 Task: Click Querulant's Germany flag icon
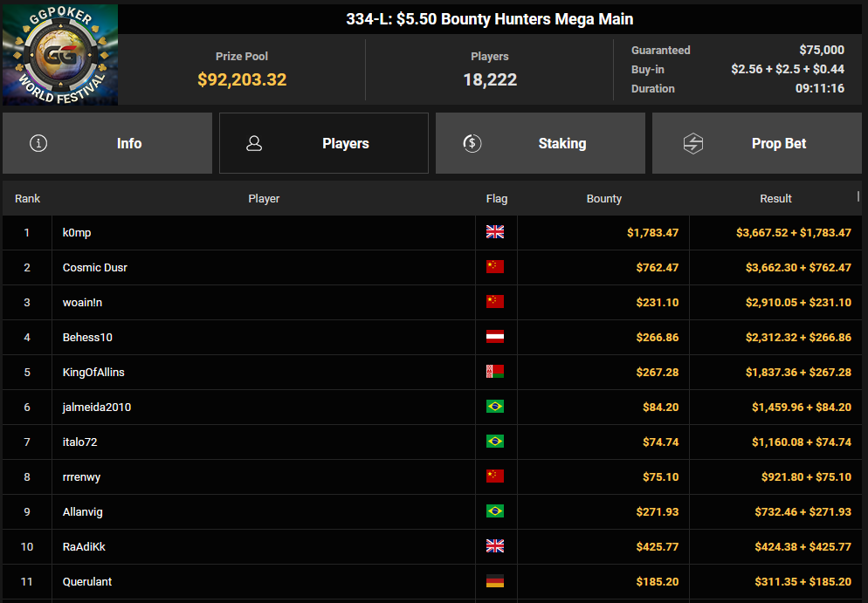495,581
